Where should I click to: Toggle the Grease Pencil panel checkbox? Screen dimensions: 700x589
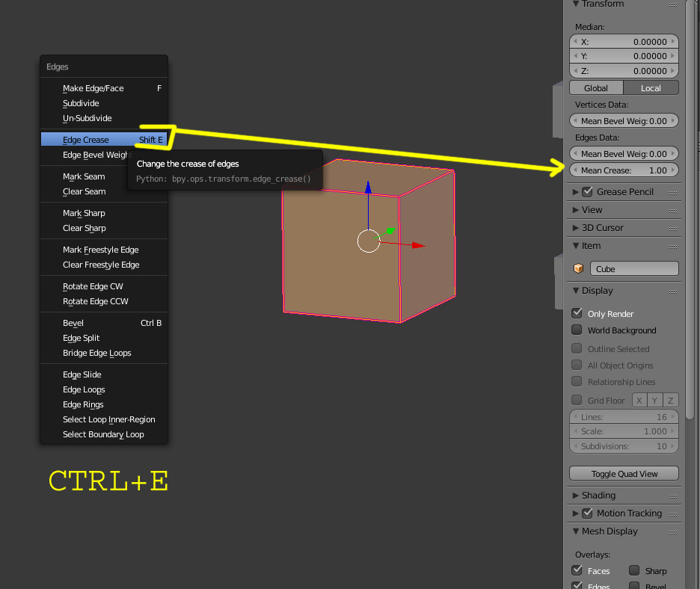pos(588,191)
